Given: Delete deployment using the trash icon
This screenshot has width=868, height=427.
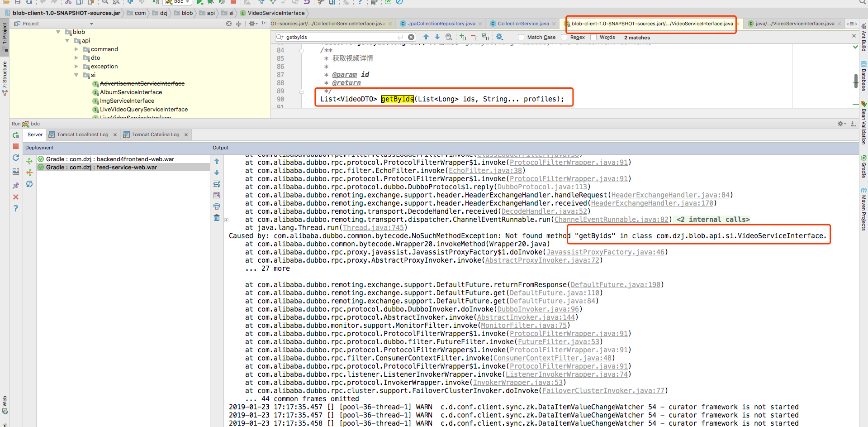Looking at the screenshot, I should (217, 218).
